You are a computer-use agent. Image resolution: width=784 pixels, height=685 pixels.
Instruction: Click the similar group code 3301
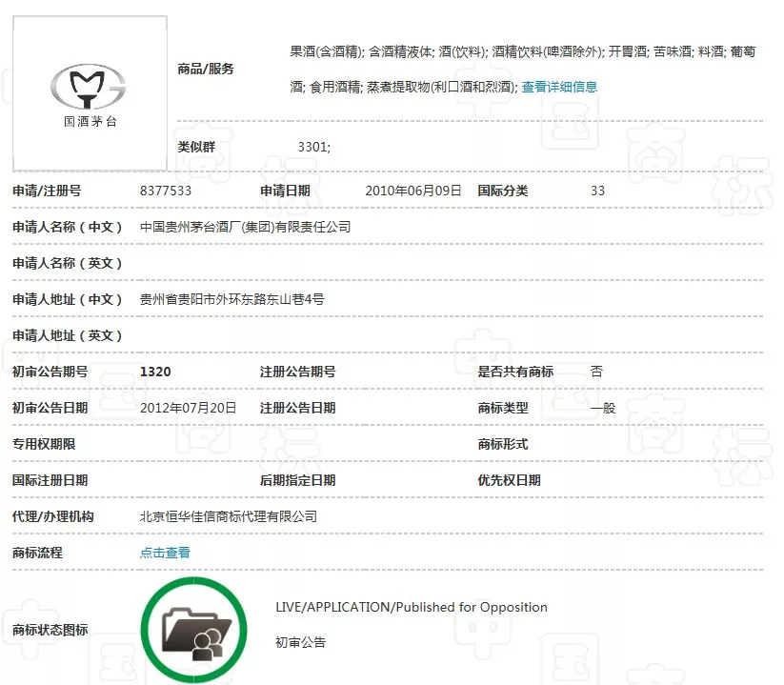313,148
